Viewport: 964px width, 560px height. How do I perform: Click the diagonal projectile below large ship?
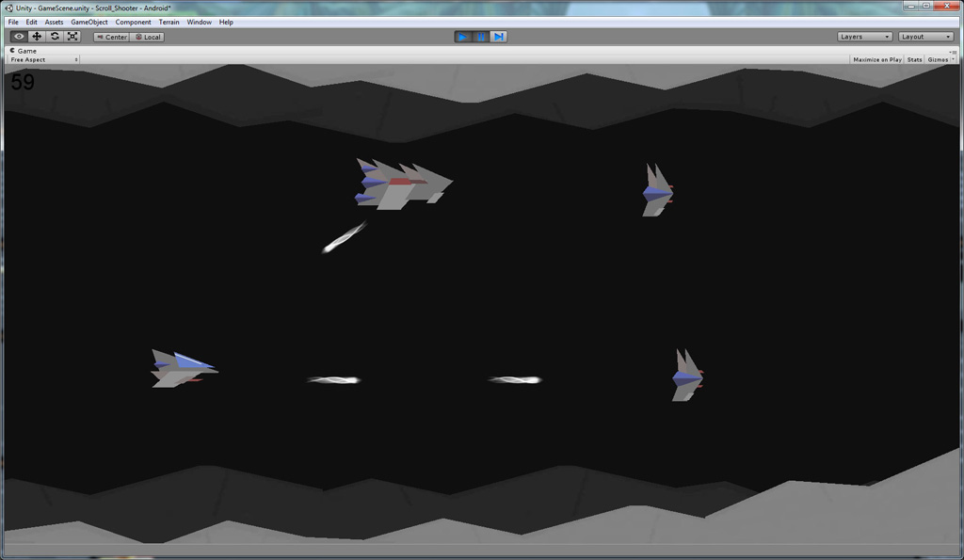pyautogui.click(x=345, y=236)
